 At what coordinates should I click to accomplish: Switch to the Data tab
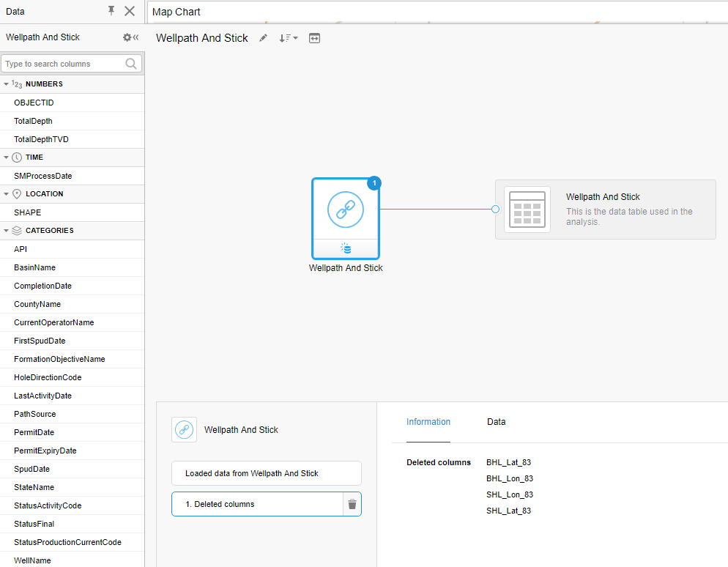496,422
